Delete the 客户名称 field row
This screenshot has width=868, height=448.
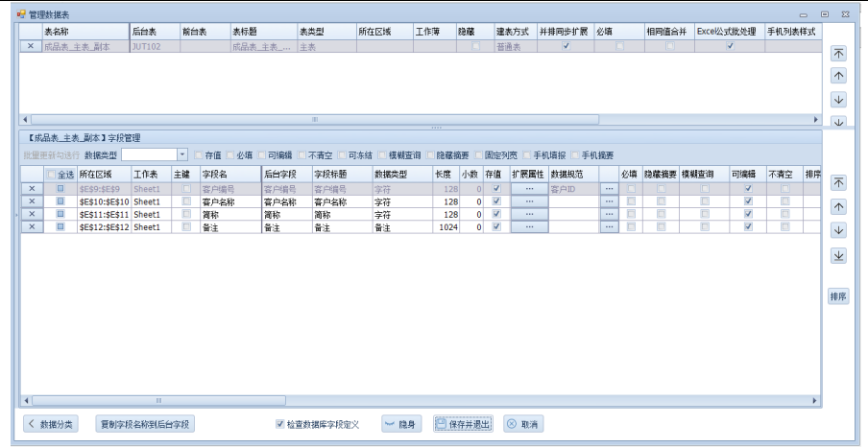(32, 202)
